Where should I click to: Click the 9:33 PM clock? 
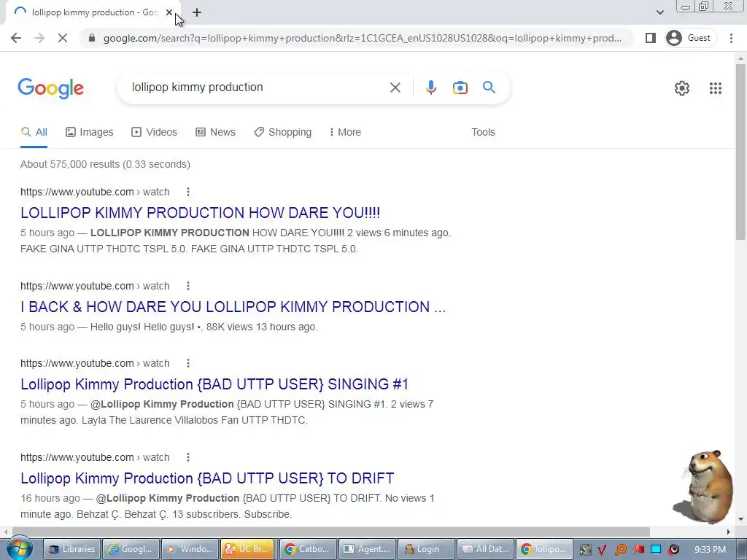710,550
